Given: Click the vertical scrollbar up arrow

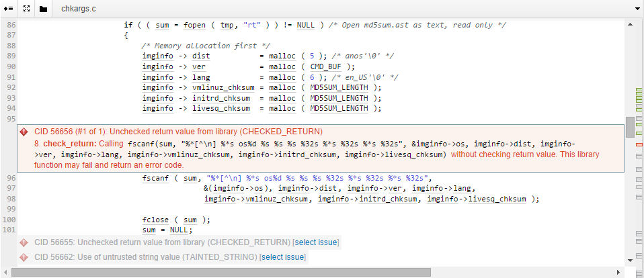Looking at the screenshot, I should click(x=630, y=25).
